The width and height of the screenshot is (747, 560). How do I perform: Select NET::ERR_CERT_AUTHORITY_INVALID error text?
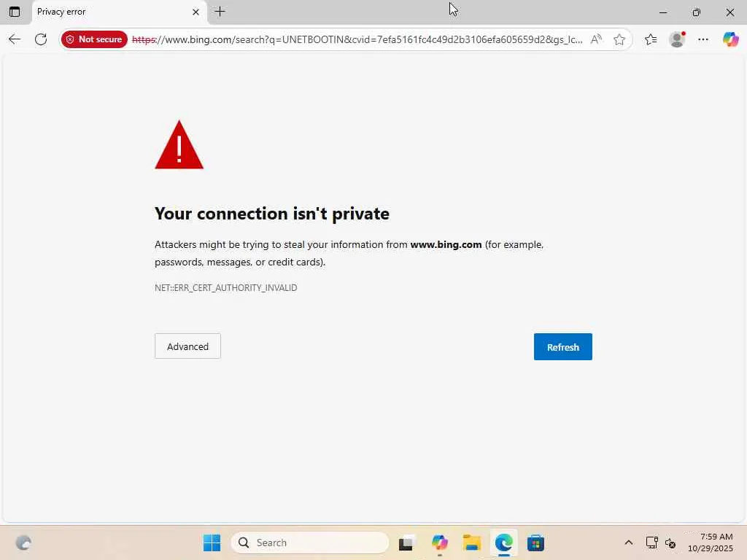pyautogui.click(x=226, y=287)
